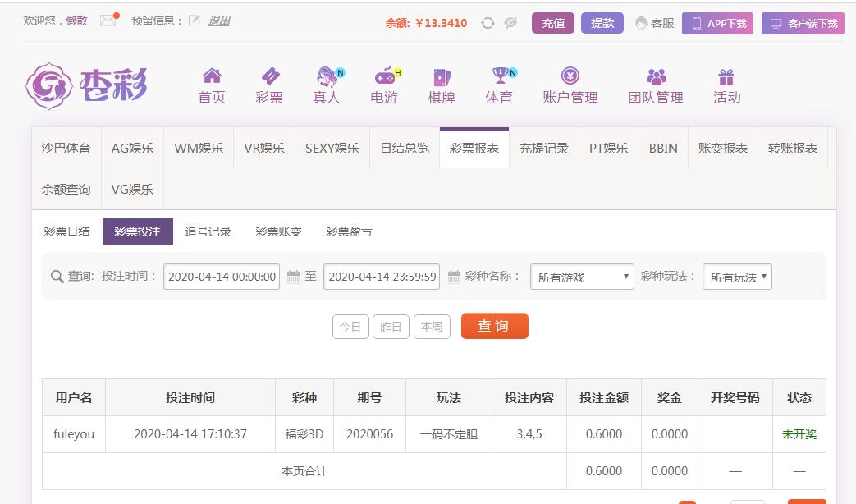Image resolution: width=856 pixels, height=504 pixels.
Task: Open calendar picker for start time
Action: coord(293,277)
